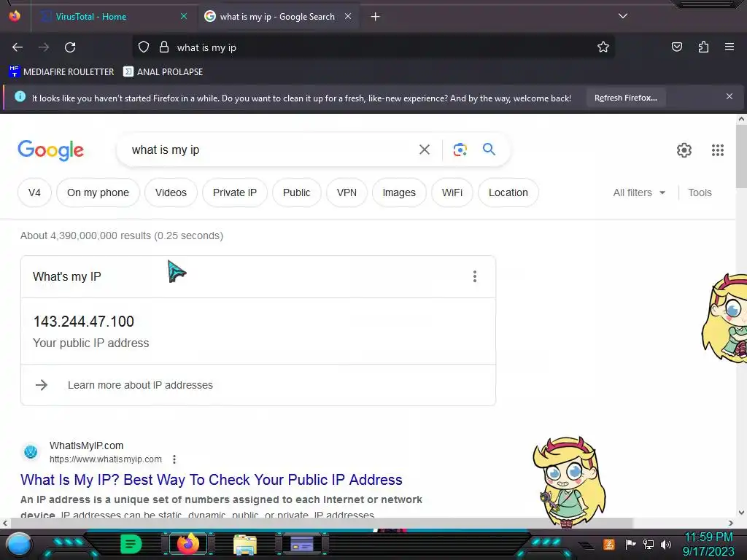Open the Start orb on the taskbar
Image resolution: width=747 pixels, height=560 pixels.
(18, 544)
